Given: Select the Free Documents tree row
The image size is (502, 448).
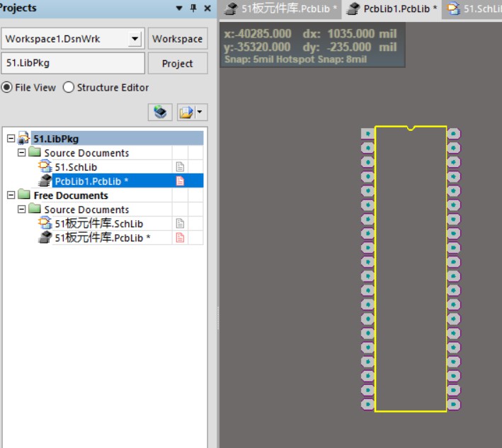Looking at the screenshot, I should [71, 195].
